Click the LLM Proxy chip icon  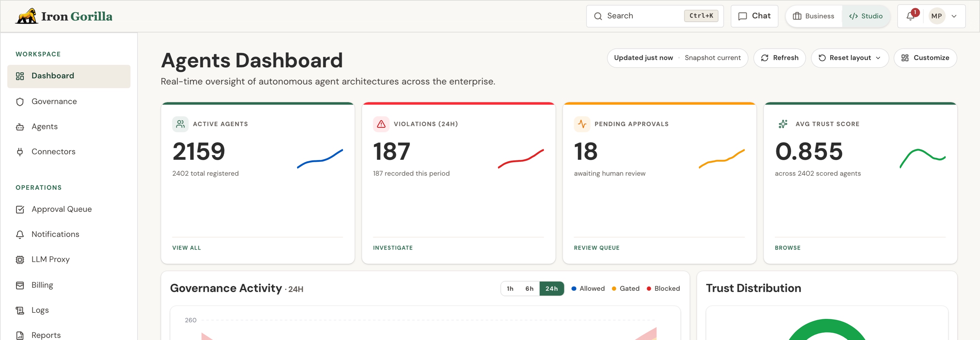tap(20, 259)
